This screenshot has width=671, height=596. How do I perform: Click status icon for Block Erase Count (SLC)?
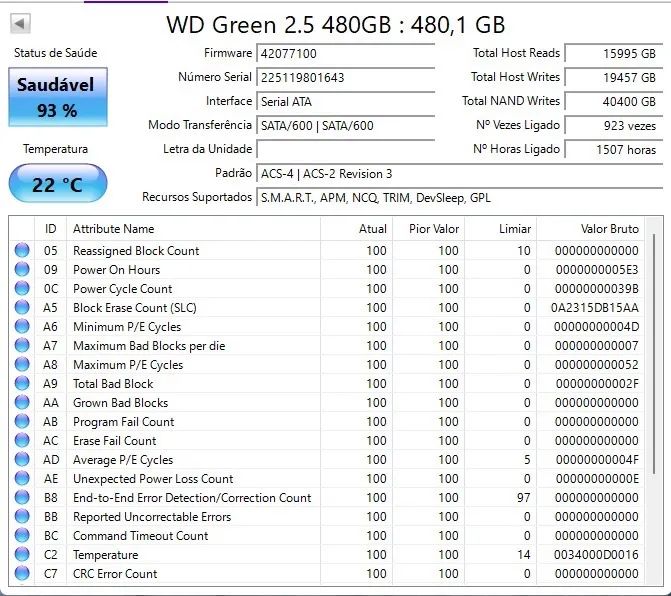[x=22, y=307]
